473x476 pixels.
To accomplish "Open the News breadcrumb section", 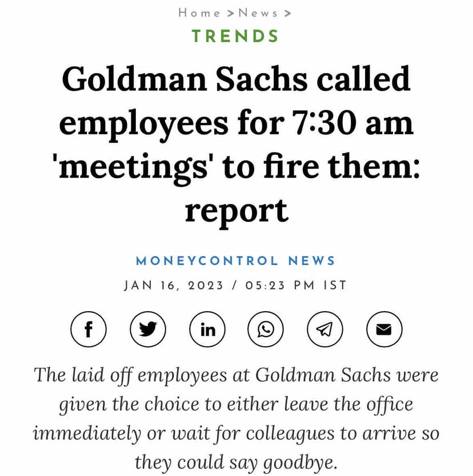I will (258, 13).
